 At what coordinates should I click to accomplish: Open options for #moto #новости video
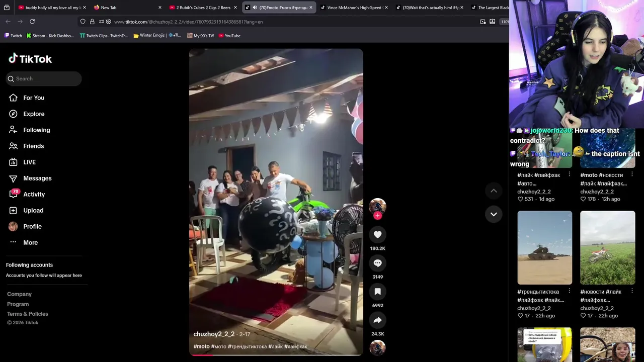point(632,174)
